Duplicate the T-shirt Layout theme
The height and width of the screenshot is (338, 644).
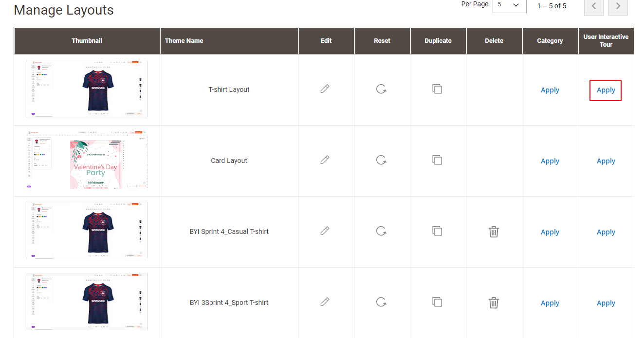[x=437, y=89]
